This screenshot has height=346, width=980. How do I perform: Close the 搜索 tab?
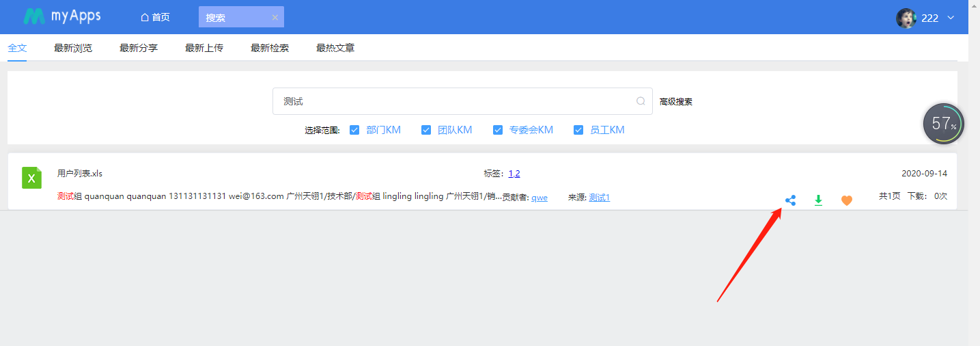(x=275, y=18)
